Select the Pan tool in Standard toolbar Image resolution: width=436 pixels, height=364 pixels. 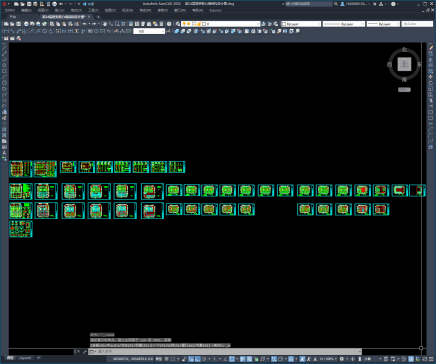105,24
